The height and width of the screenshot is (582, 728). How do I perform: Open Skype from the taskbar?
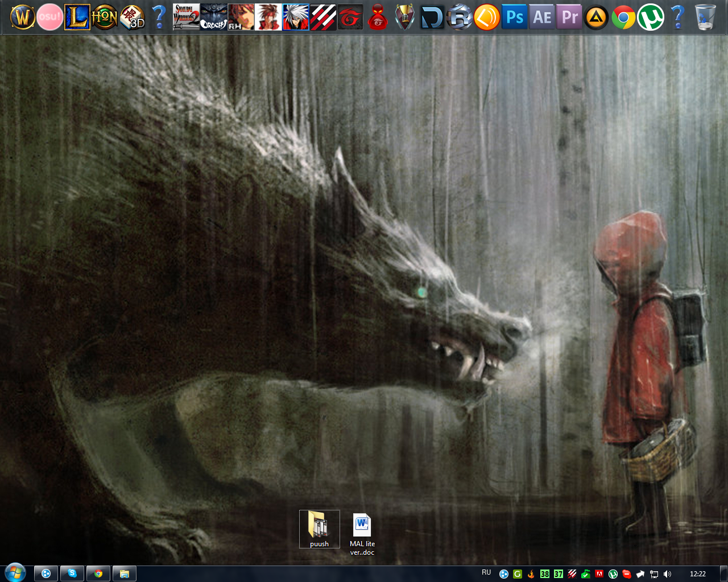(72, 573)
